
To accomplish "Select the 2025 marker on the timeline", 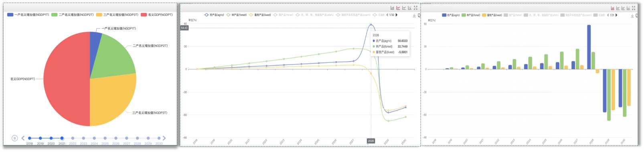I will tap(105, 138).
